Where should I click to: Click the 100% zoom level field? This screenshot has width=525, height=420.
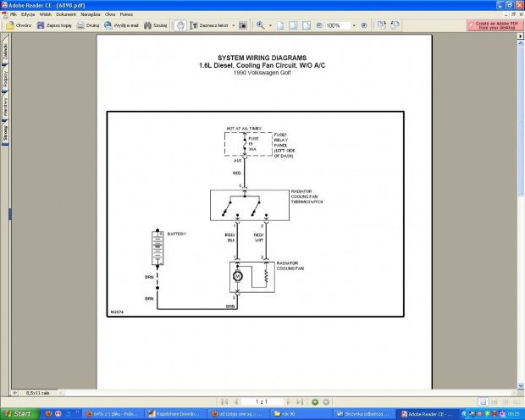pyautogui.click(x=338, y=25)
